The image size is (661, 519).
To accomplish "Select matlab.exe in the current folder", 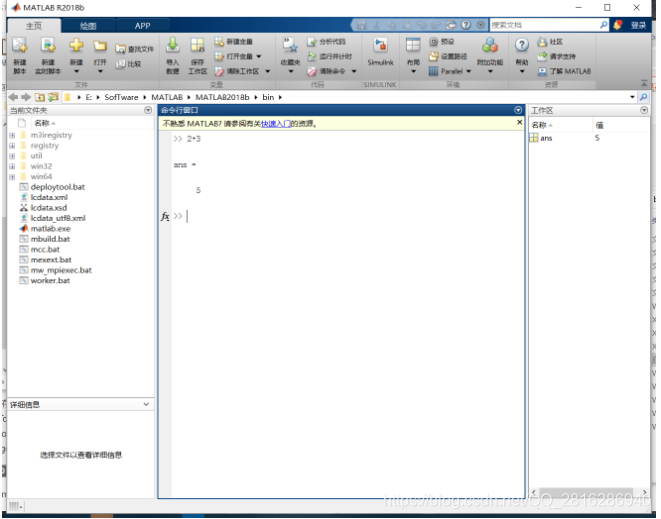I will 50,228.
